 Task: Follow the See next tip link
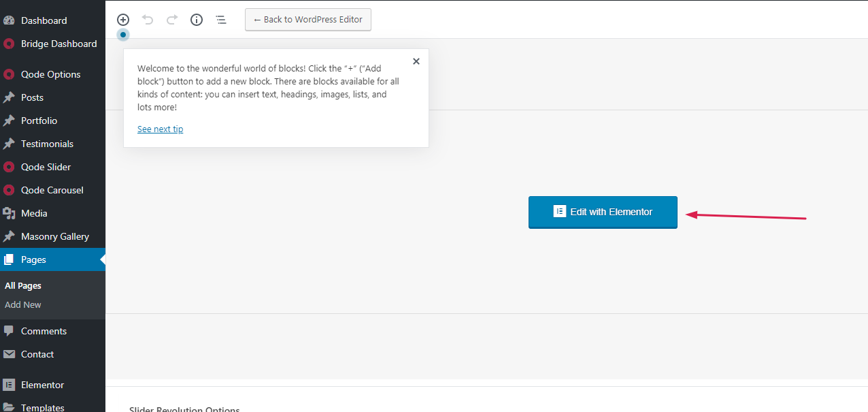click(x=160, y=129)
